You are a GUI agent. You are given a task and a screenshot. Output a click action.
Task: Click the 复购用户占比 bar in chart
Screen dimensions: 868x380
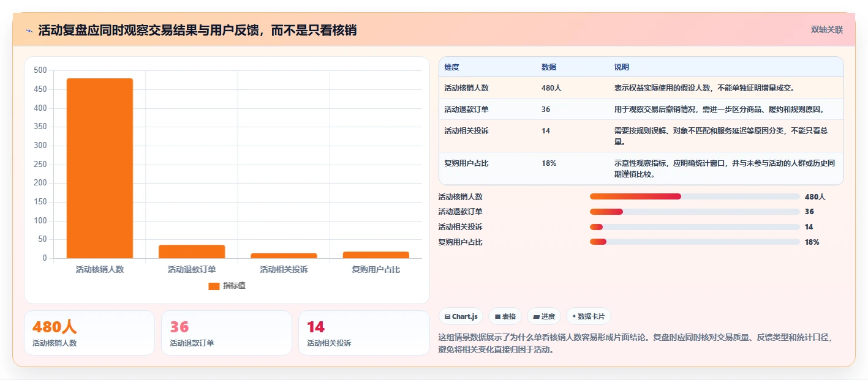(x=376, y=255)
